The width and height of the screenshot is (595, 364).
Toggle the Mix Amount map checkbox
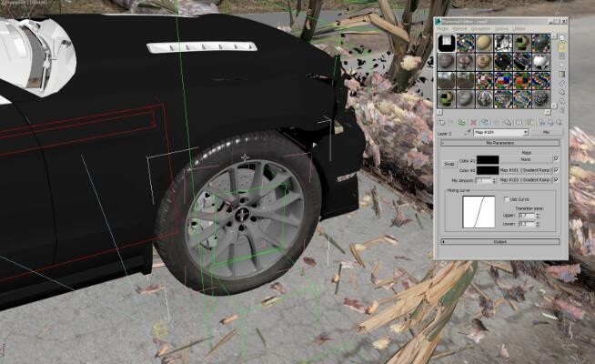click(556, 179)
